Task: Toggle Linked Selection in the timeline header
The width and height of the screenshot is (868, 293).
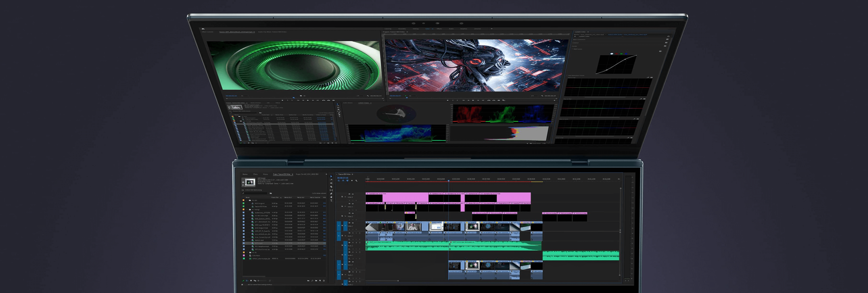Action: point(347,181)
